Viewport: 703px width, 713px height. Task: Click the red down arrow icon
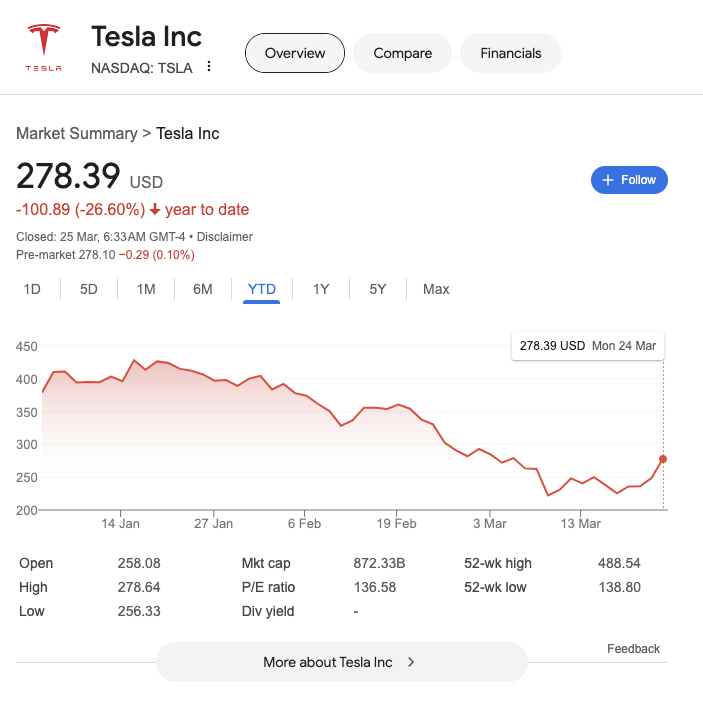tap(155, 210)
